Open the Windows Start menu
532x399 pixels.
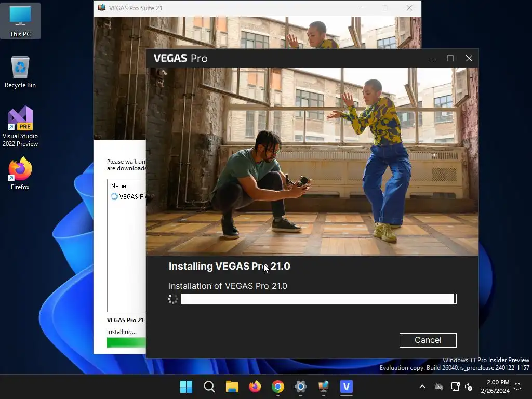coord(186,387)
